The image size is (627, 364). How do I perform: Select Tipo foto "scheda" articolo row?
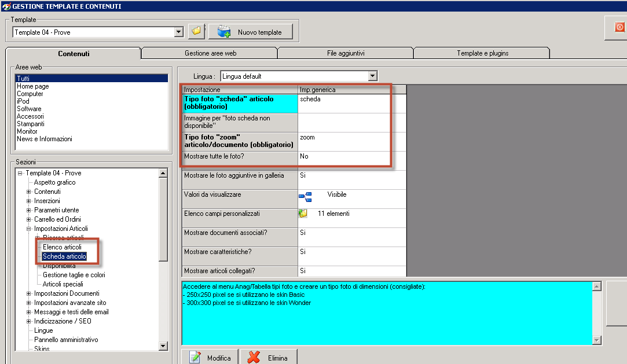tap(240, 103)
